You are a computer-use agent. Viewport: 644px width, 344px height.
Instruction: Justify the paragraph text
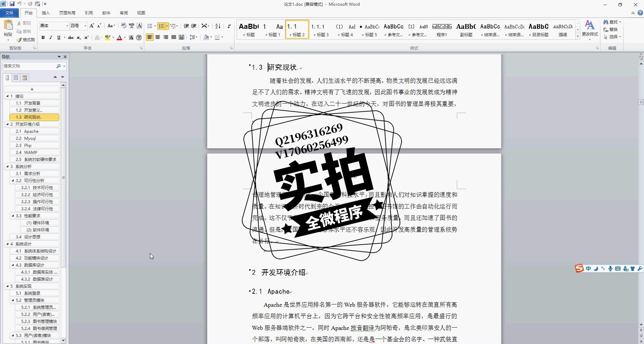click(x=174, y=37)
